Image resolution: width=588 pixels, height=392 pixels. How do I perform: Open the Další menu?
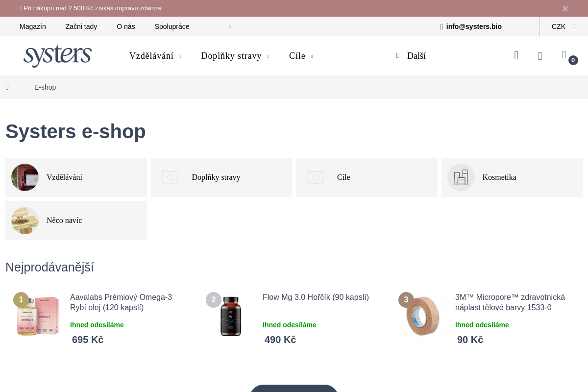click(411, 56)
